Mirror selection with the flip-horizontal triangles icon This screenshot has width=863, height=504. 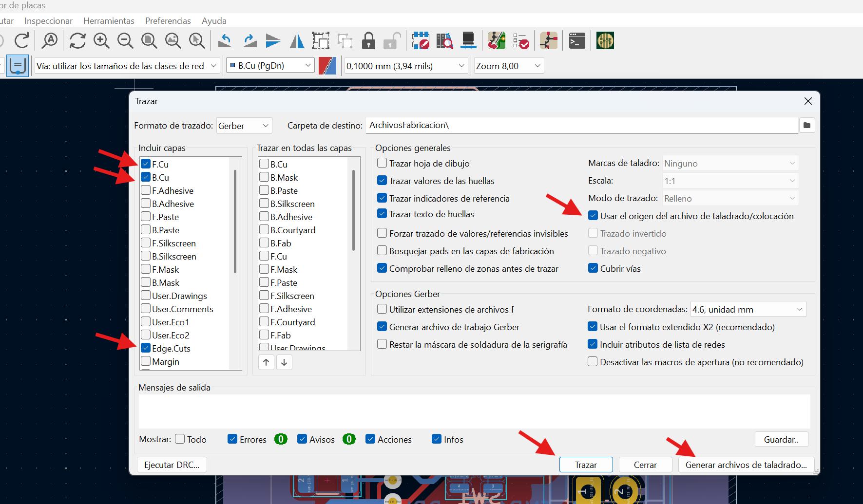coord(297,40)
